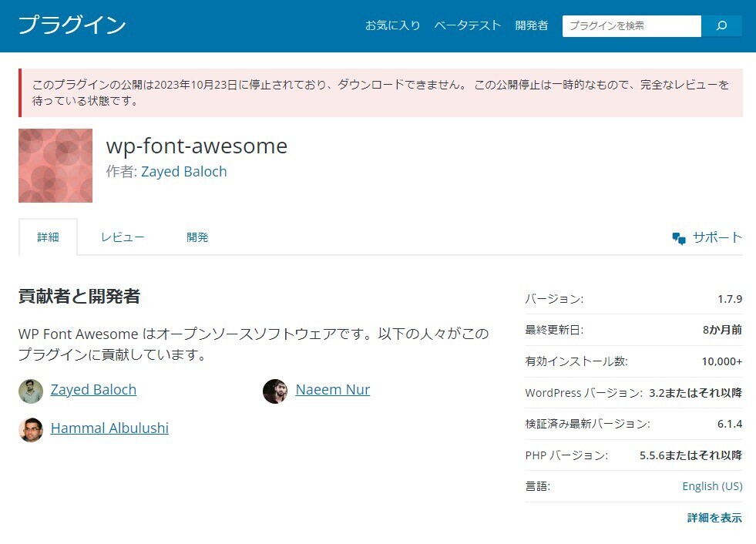Click the wp-font-awesome plugin title
756x544 pixels.
click(x=197, y=146)
